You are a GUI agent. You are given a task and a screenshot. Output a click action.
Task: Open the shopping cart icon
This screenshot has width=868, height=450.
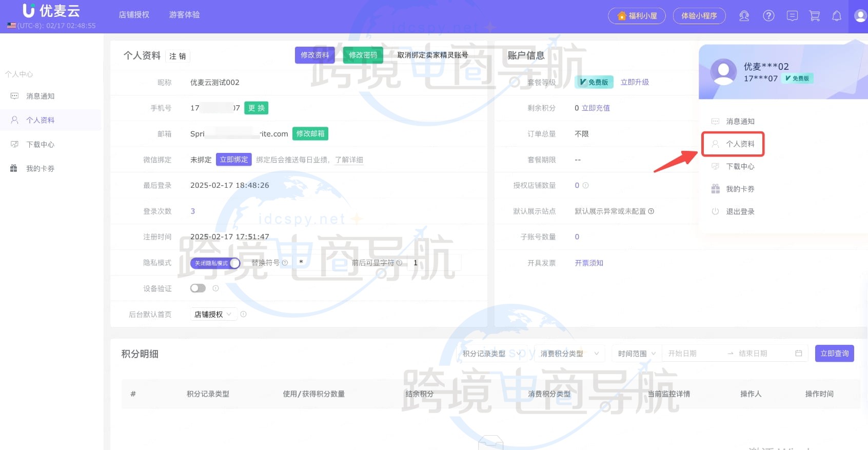pyautogui.click(x=814, y=16)
